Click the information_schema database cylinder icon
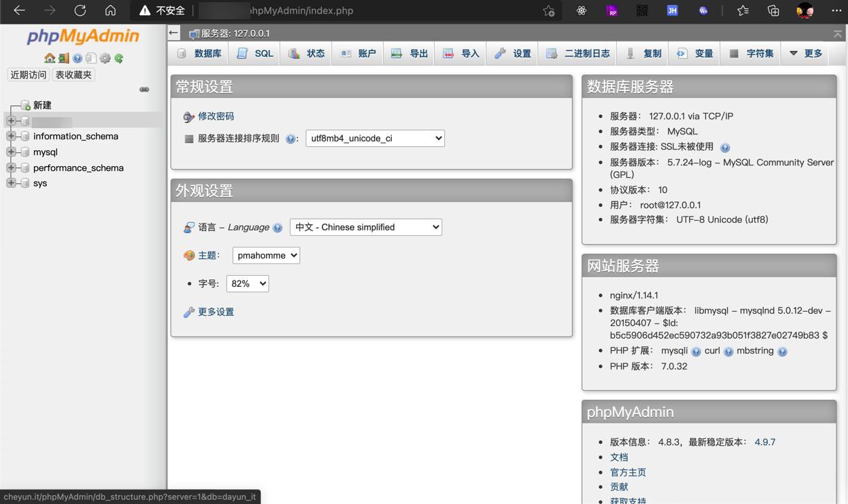Screen dimensions: 848x504 pos(26,137)
